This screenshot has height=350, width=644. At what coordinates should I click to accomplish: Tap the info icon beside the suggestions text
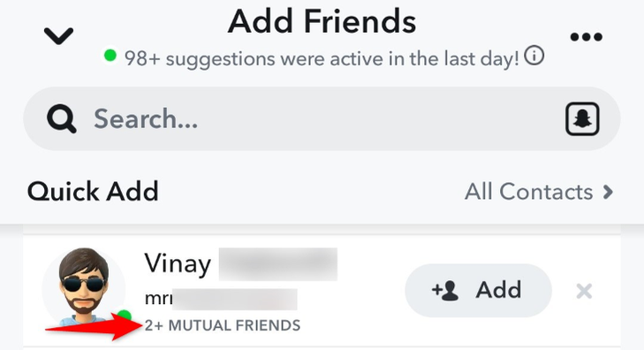534,56
